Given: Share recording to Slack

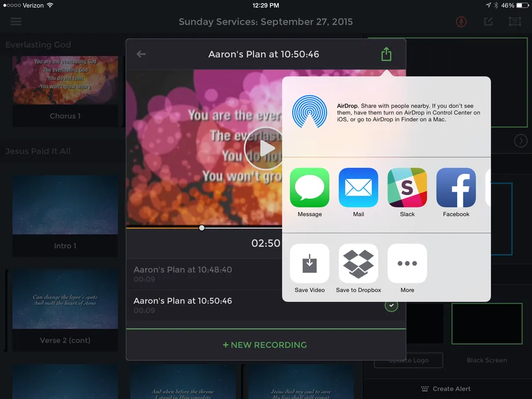Looking at the screenshot, I should click(407, 188).
